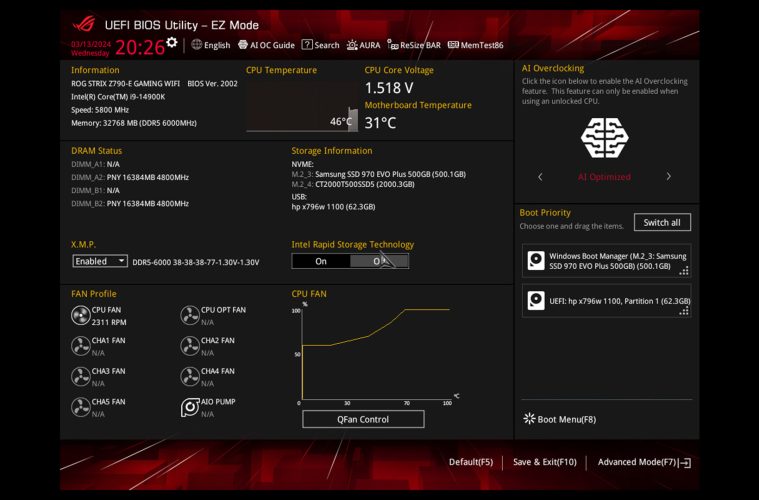Click the ReSize BAR icon
Viewport: 759px width, 500px height.
tap(393, 45)
